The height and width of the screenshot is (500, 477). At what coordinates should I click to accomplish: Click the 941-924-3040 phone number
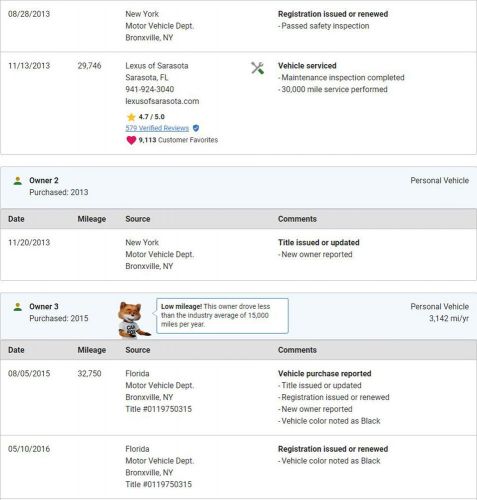point(150,89)
